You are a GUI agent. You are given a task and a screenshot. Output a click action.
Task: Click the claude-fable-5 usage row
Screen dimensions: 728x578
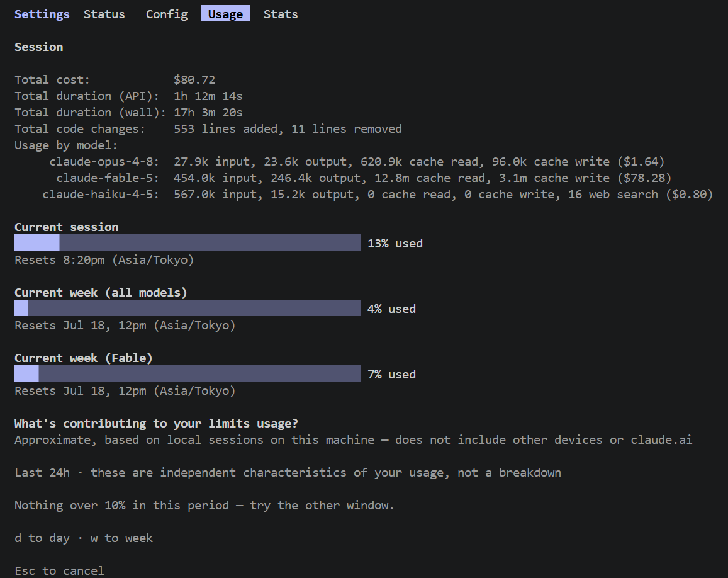(x=364, y=178)
